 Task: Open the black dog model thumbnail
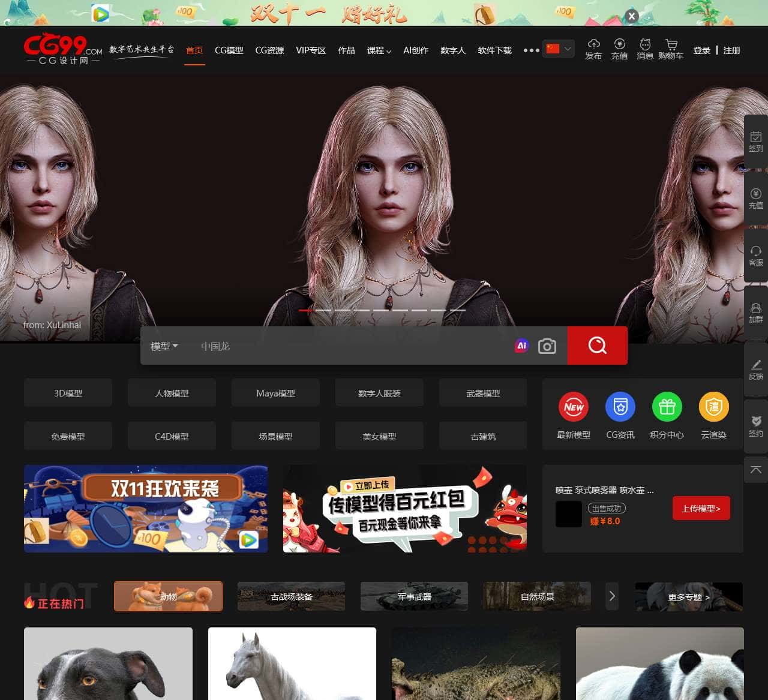click(108, 663)
